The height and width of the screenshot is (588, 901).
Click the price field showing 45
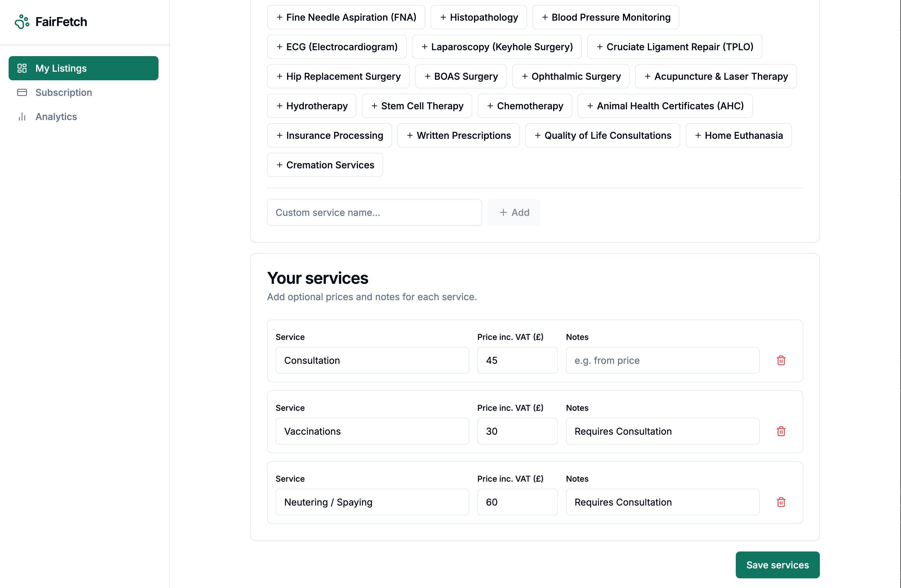click(x=517, y=360)
